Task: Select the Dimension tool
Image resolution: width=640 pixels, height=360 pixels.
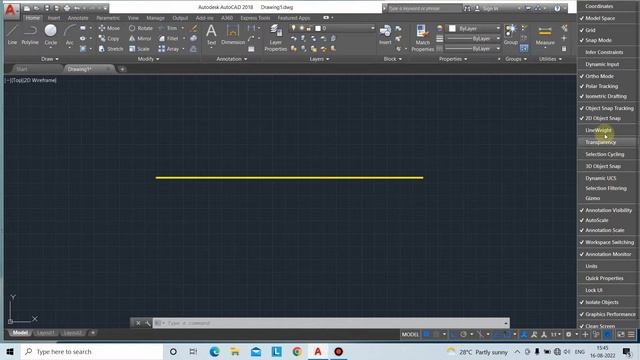Action: pyautogui.click(x=233, y=35)
